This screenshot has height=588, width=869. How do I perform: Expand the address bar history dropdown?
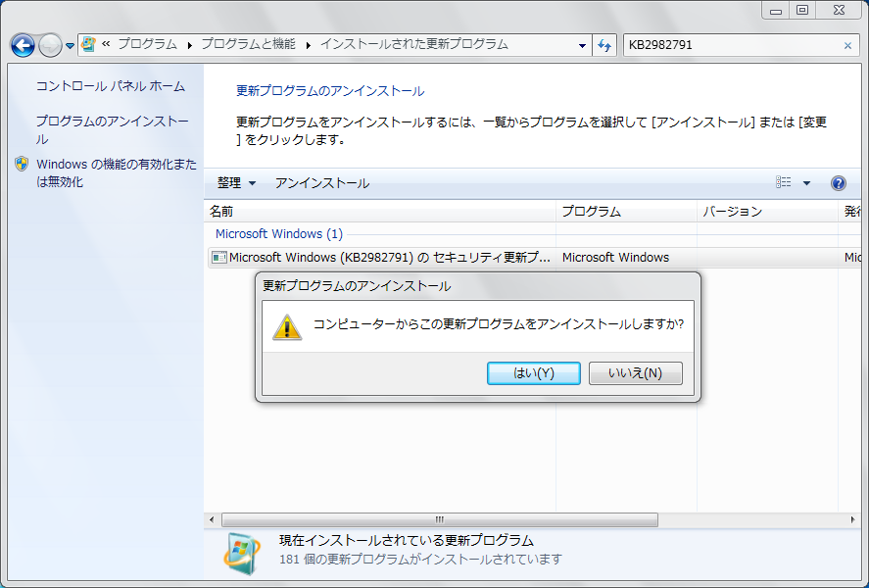coord(582,45)
